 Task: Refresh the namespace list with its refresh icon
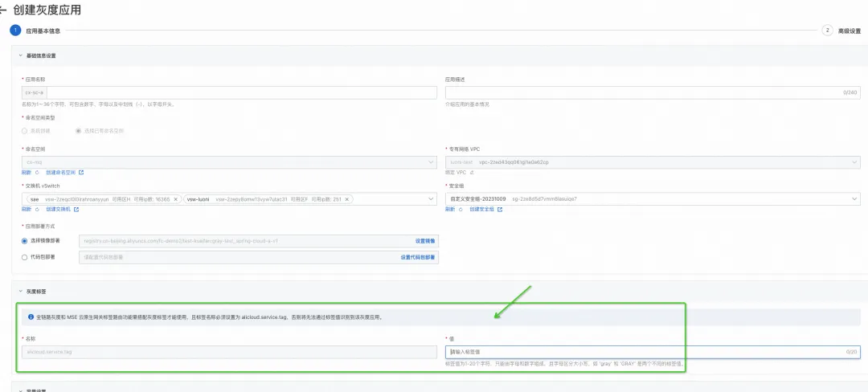point(36,173)
